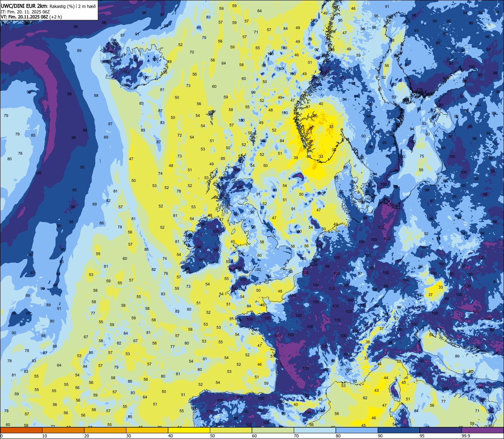The width and height of the screenshot is (504, 439).
Task: Click the '20' tick label on the legend
Action: 87,436
